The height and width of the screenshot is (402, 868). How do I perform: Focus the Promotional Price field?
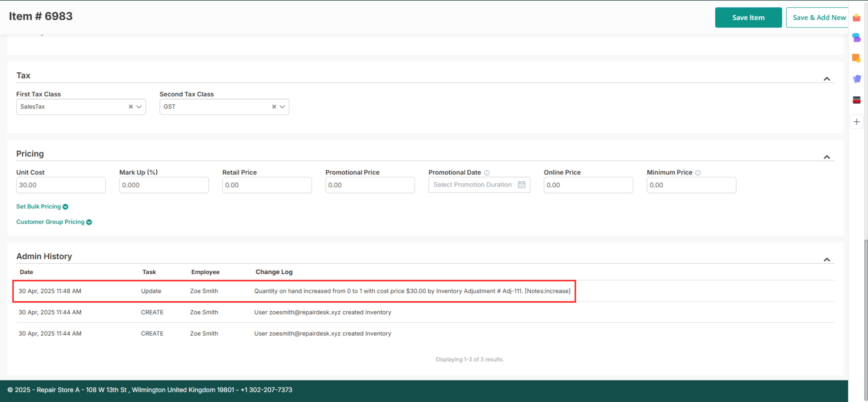pos(370,185)
